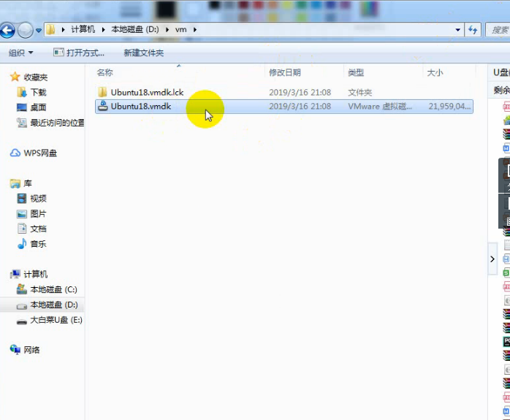The height and width of the screenshot is (420, 510).
Task: Select the Ubuntu18.vmdk.lck folder icon
Action: click(102, 92)
